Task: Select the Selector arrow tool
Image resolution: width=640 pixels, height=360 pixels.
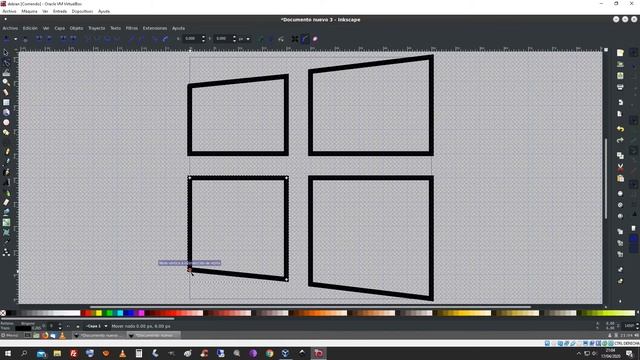Action: pyautogui.click(x=6, y=53)
